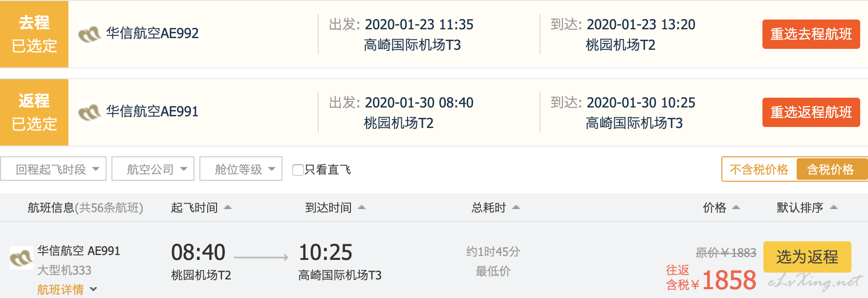Screen dimensions: 868x298
Task: Switch to 含税价格 price view
Action: [x=831, y=170]
